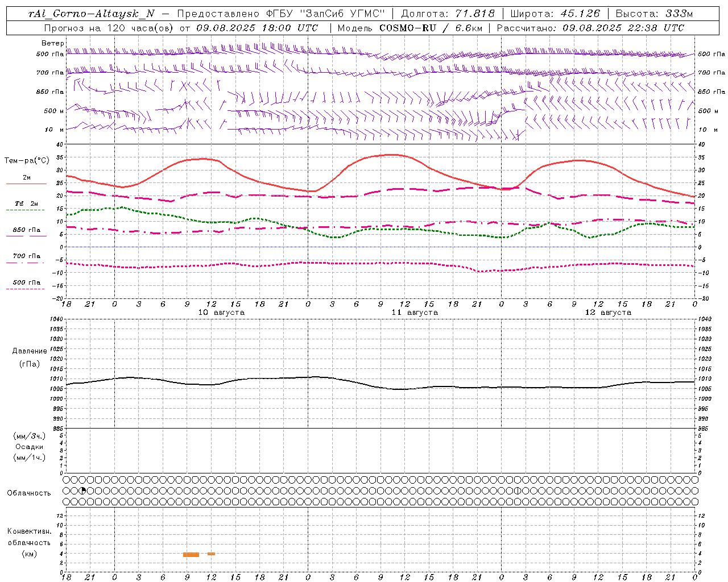Click the smaller orange convective bar near 12h
Viewport: 728px width, 582px height.
point(211,554)
